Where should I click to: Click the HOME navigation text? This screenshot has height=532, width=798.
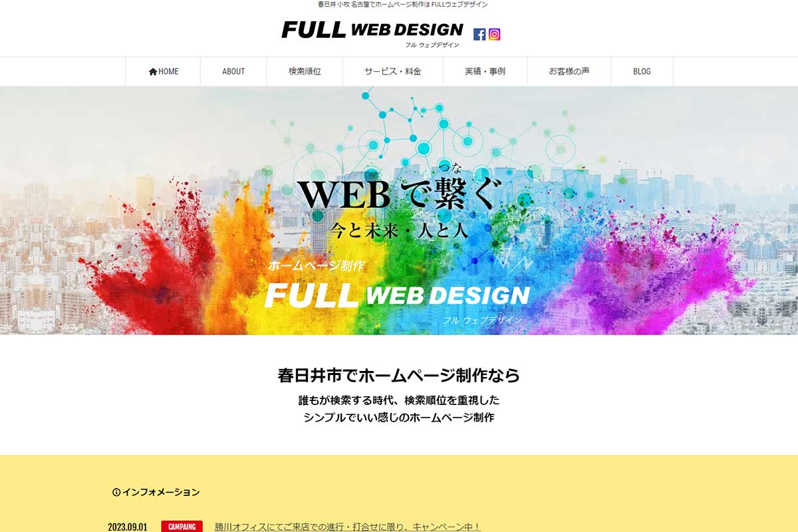coord(168,72)
